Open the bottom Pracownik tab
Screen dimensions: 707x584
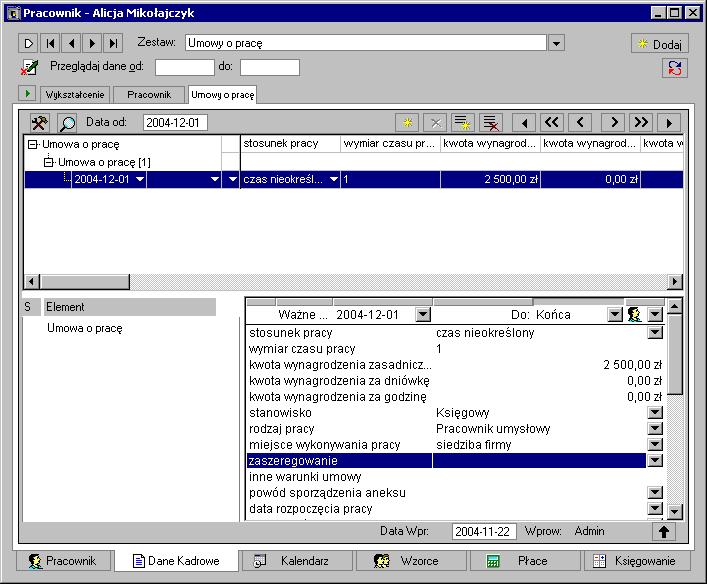pyautogui.click(x=63, y=561)
